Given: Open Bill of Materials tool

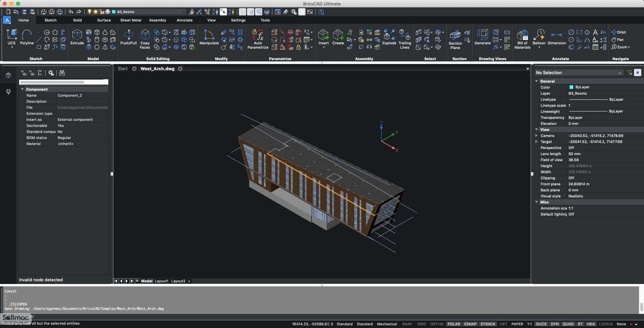Looking at the screenshot, I should pos(522,39).
